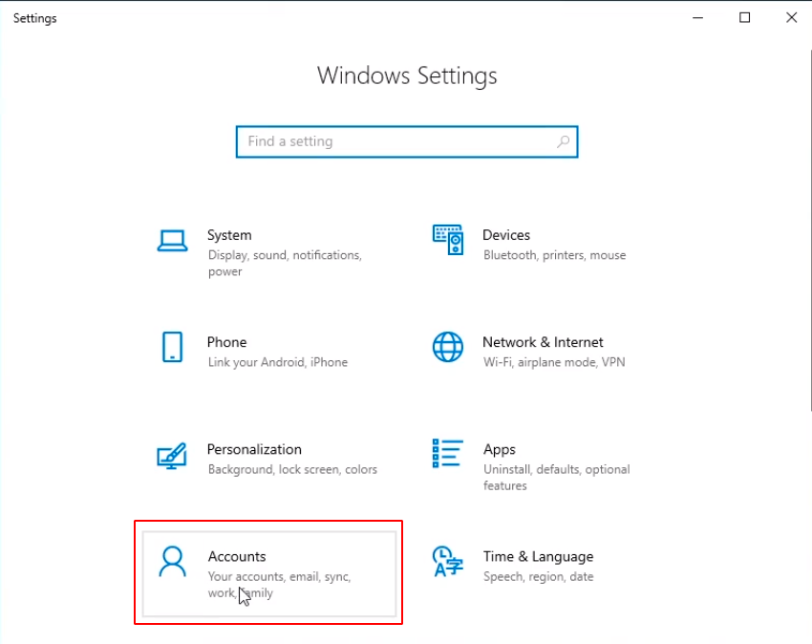Screen dimensions: 812x644
Task: Select the Network & Internet heading
Action: [543, 342]
